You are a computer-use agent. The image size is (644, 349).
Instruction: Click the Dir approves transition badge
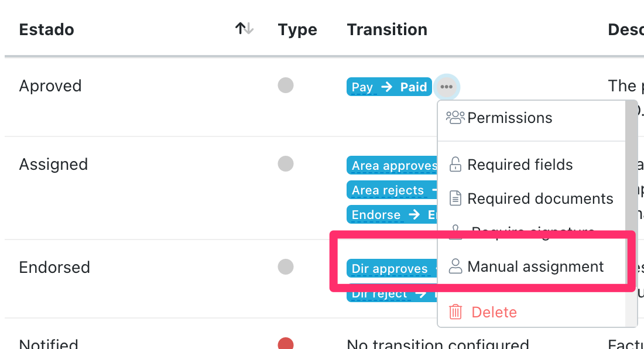pos(390,269)
